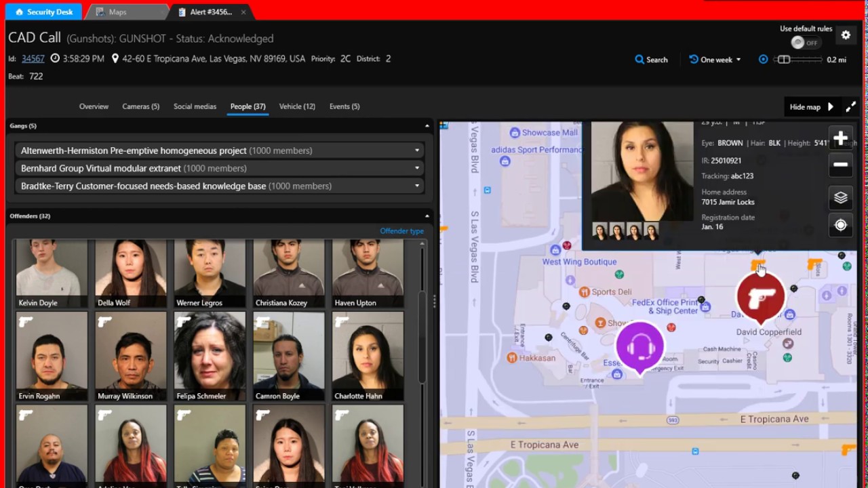This screenshot has width=868, height=488.
Task: Switch to the Security Desk window tab
Action: coord(44,12)
